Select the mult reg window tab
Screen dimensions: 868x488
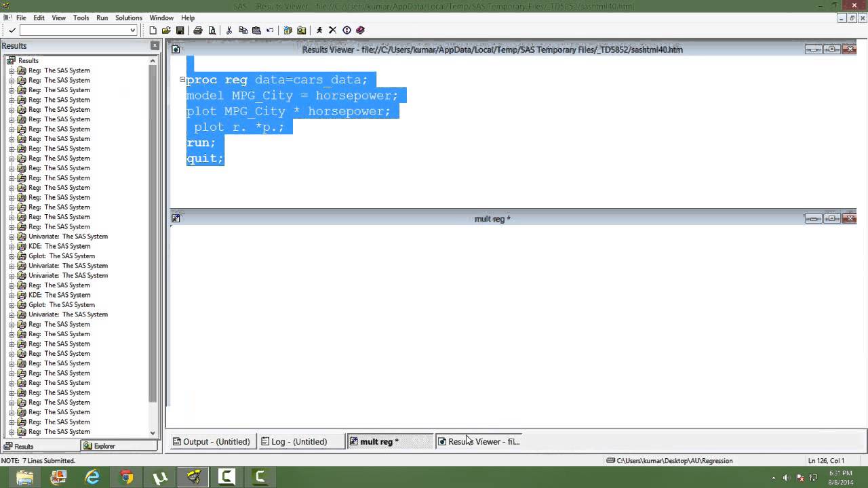(x=390, y=441)
